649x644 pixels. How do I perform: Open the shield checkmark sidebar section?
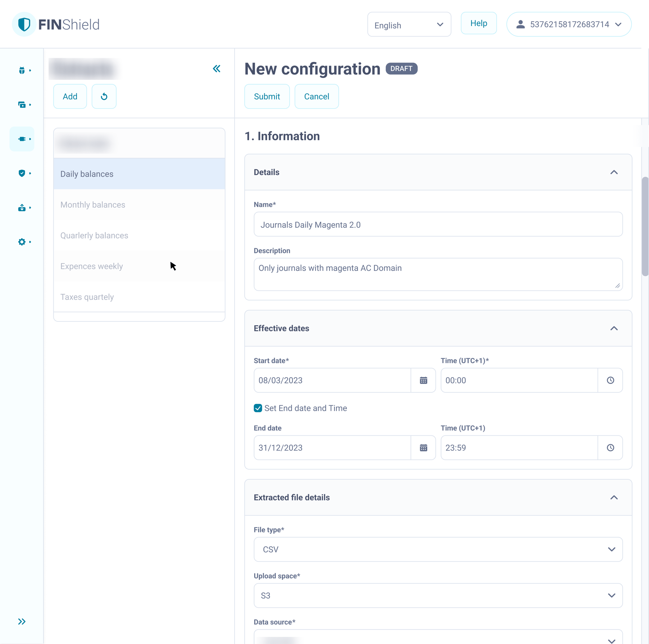22,173
